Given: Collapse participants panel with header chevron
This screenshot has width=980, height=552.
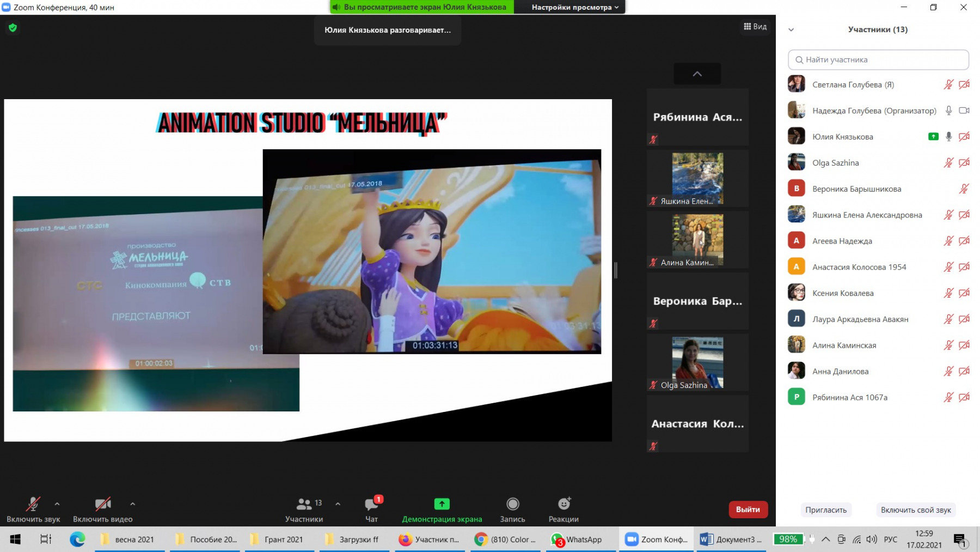Looking at the screenshot, I should (791, 30).
